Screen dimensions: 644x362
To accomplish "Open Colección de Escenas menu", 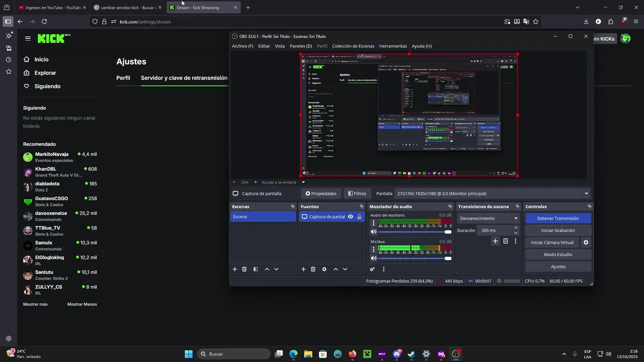I will pos(353,46).
